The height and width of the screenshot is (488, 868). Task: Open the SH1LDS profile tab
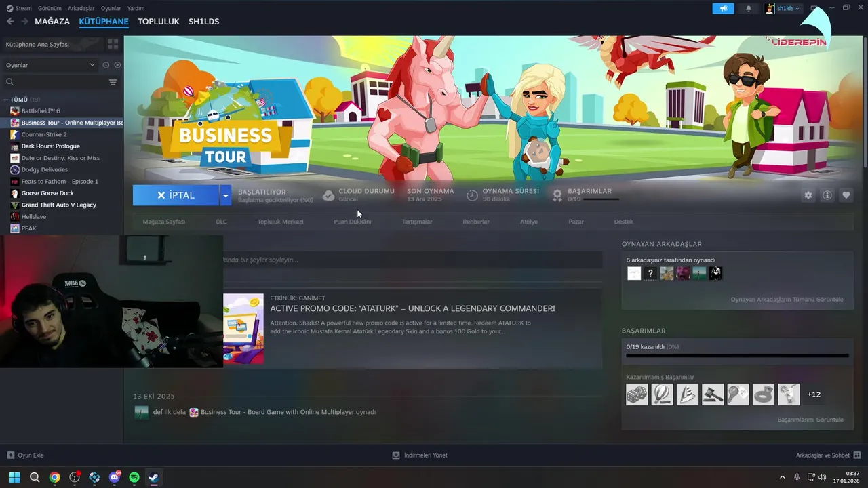[x=203, y=22]
